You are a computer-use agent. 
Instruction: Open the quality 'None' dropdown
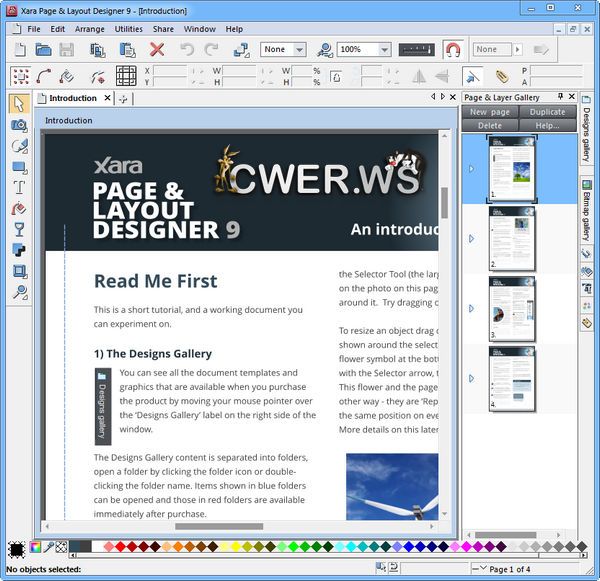point(300,49)
